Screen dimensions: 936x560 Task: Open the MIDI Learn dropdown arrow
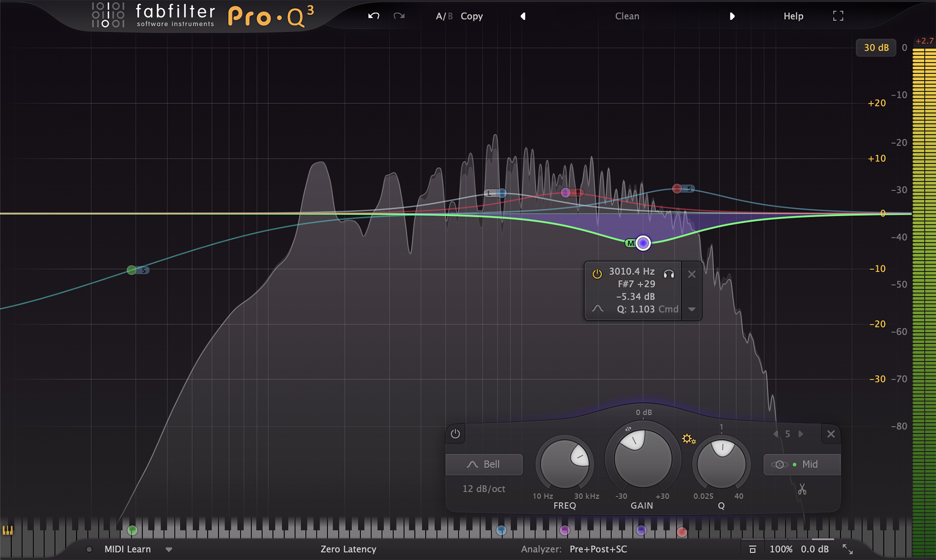click(169, 550)
